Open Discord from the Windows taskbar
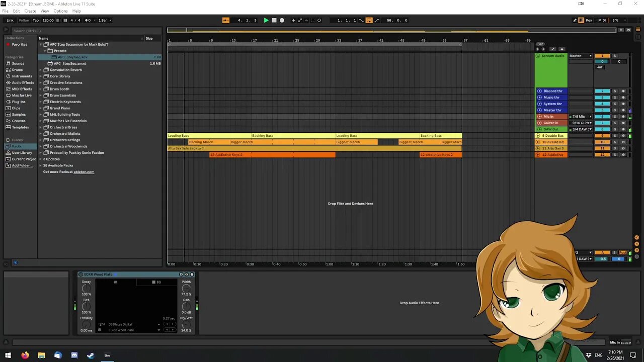This screenshot has height=362, width=644. tap(74, 355)
